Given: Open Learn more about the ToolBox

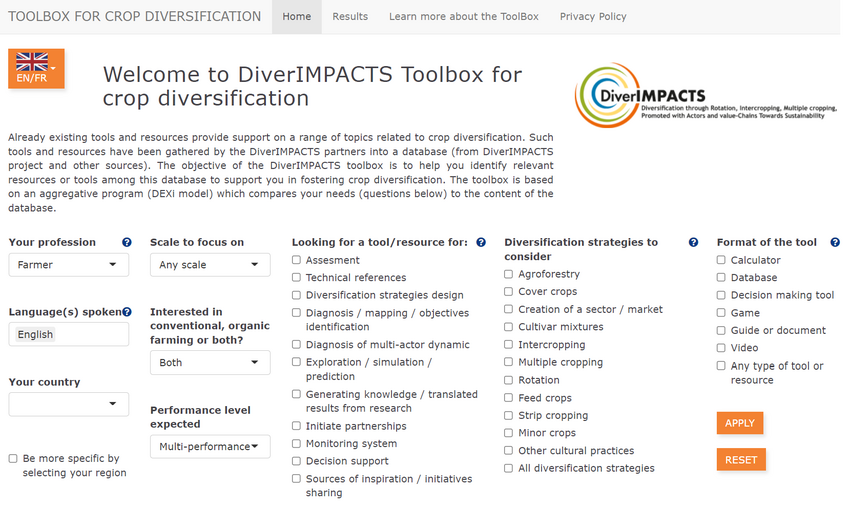Looking at the screenshot, I should pyautogui.click(x=464, y=17).
